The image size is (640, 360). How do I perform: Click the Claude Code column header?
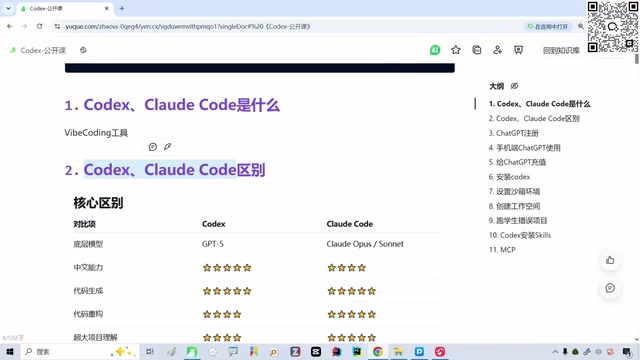click(x=349, y=224)
